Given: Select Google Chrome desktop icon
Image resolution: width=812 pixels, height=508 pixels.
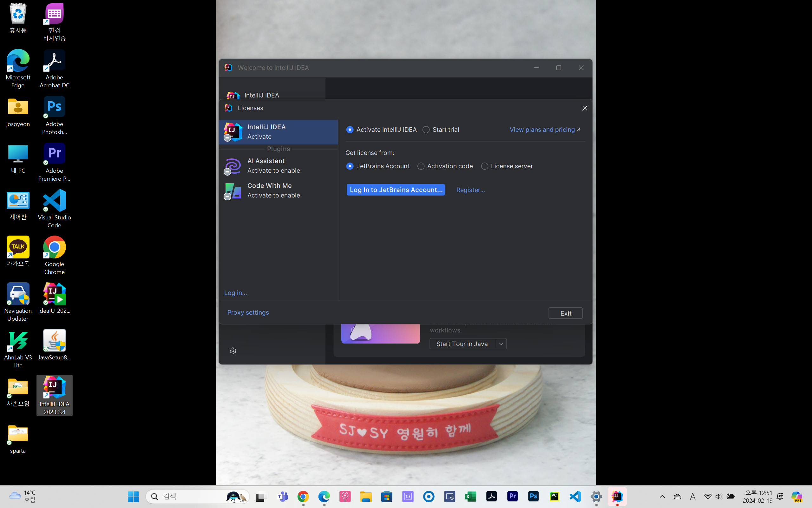Looking at the screenshot, I should [x=54, y=256].
